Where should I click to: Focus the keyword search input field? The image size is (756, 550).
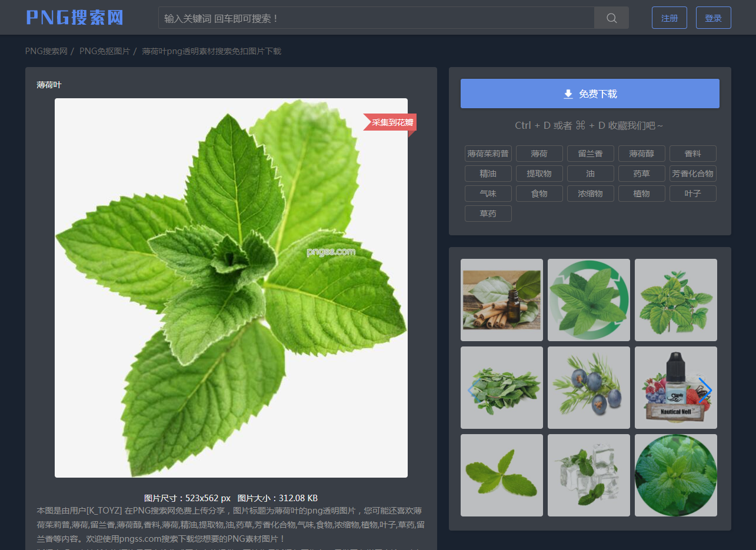[377, 18]
